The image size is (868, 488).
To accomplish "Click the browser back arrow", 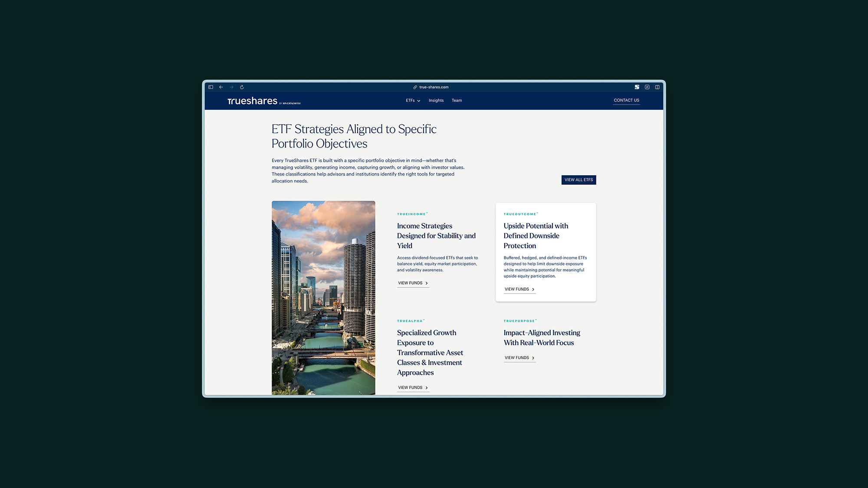I will point(221,87).
